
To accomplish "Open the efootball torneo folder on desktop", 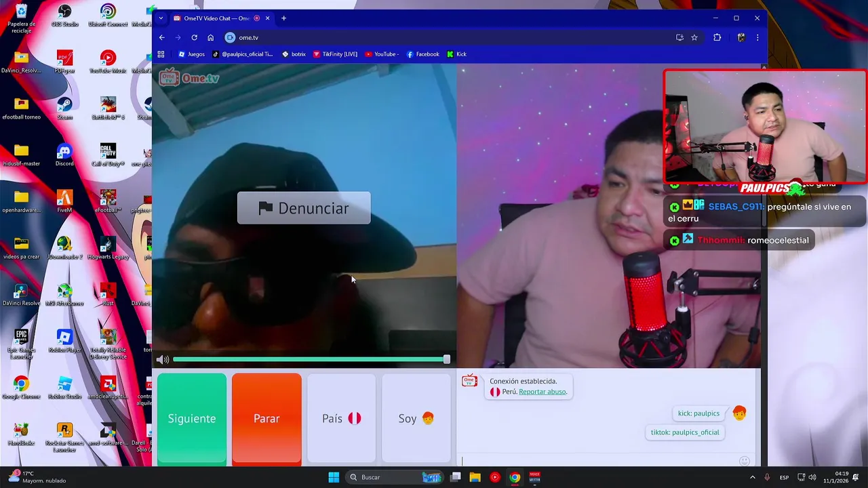I will [21, 108].
